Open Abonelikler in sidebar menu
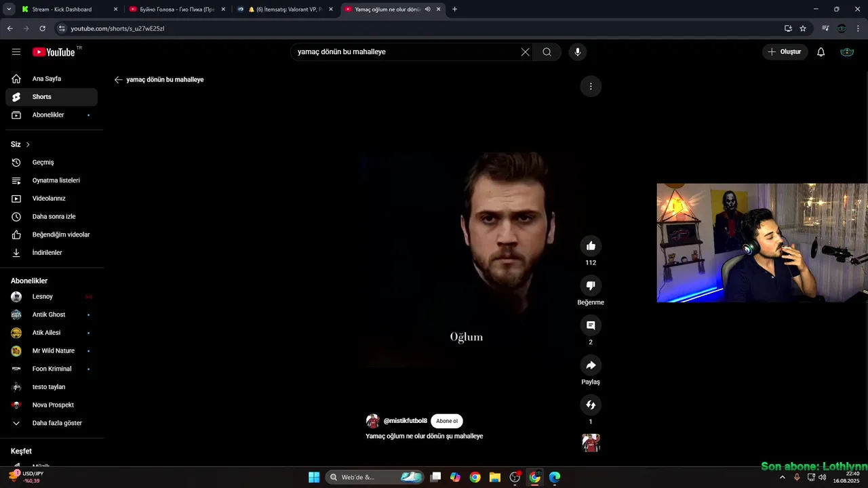The height and width of the screenshot is (488, 868). [x=52, y=115]
